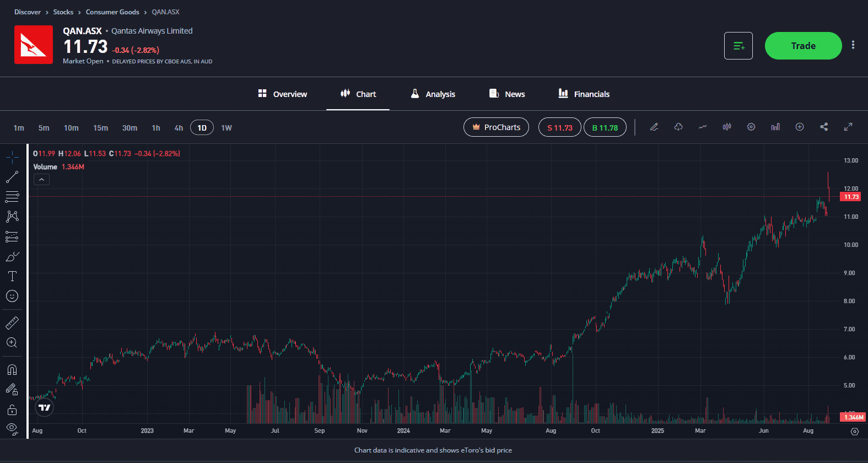Share the chart via share icon
This screenshot has height=463, width=868.
(824, 127)
